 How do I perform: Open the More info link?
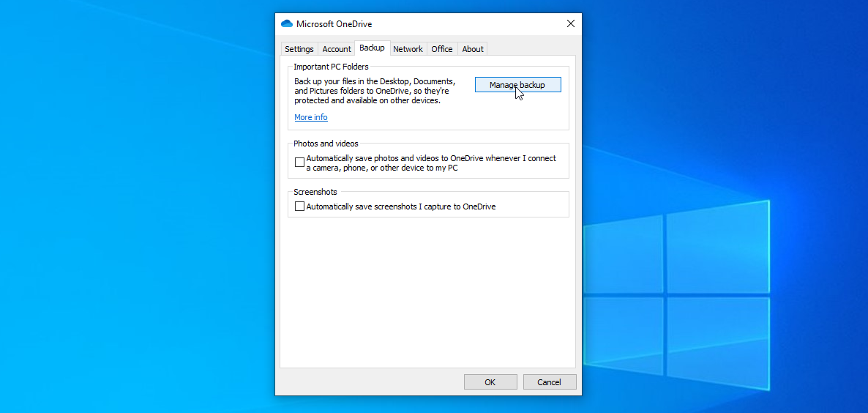point(310,117)
